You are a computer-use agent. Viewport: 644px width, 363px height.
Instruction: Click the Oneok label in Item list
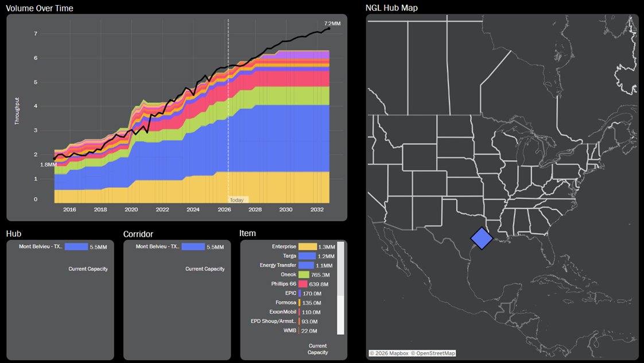[x=288, y=275]
